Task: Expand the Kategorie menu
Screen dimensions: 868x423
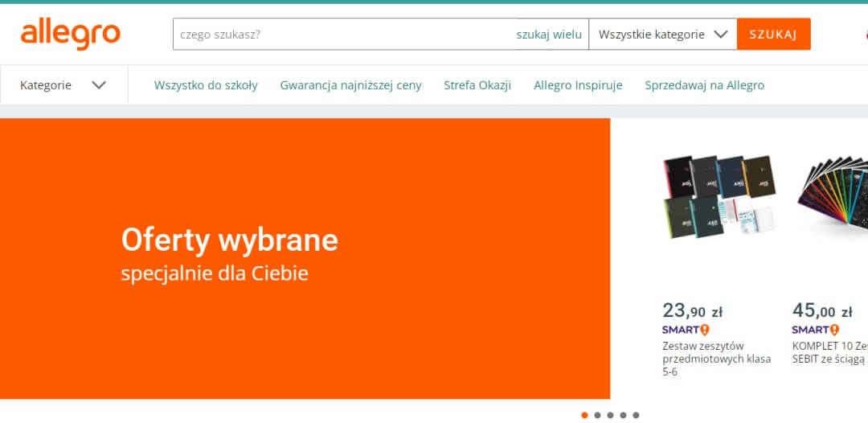Action: [x=63, y=85]
